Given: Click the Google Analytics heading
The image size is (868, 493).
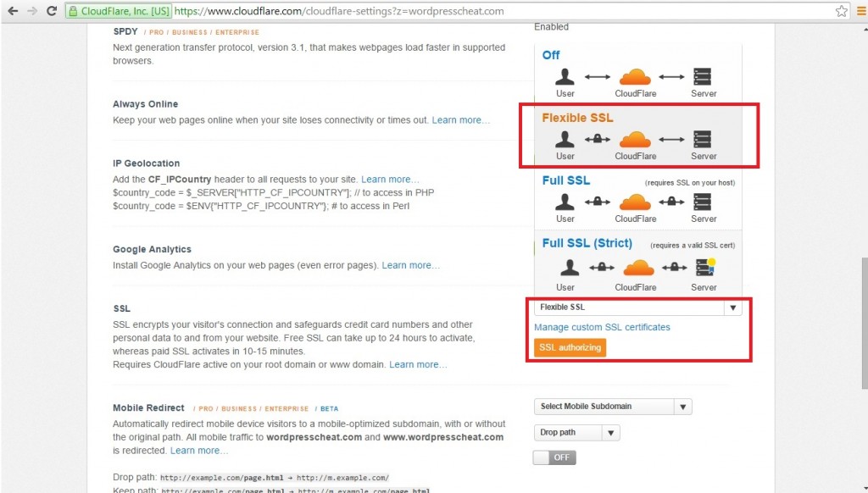Looking at the screenshot, I should click(152, 250).
